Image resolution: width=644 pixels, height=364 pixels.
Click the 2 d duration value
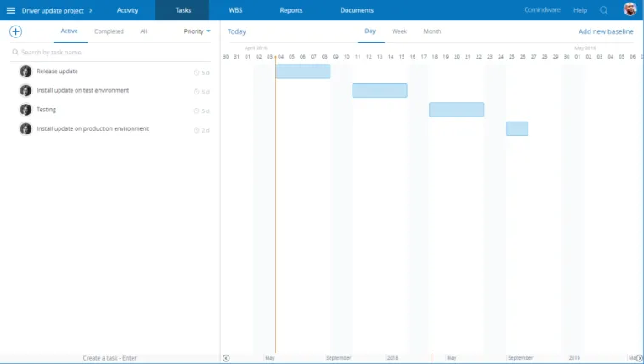(206, 130)
